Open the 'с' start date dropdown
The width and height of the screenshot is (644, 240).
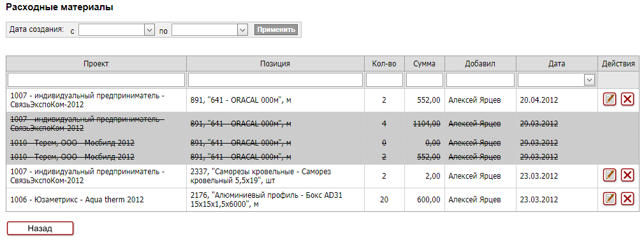tap(149, 30)
